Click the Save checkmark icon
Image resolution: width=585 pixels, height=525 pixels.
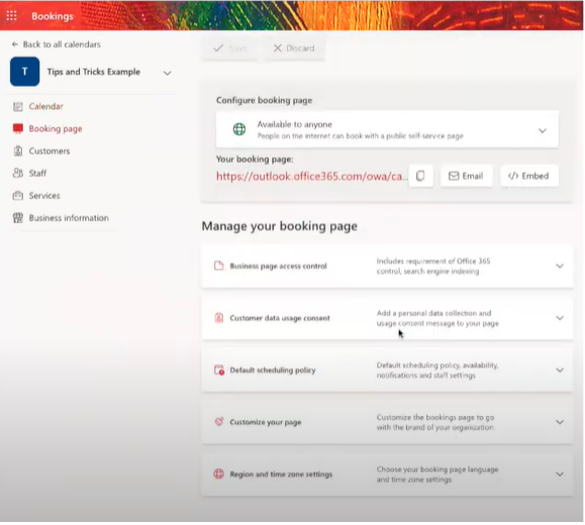[218, 48]
